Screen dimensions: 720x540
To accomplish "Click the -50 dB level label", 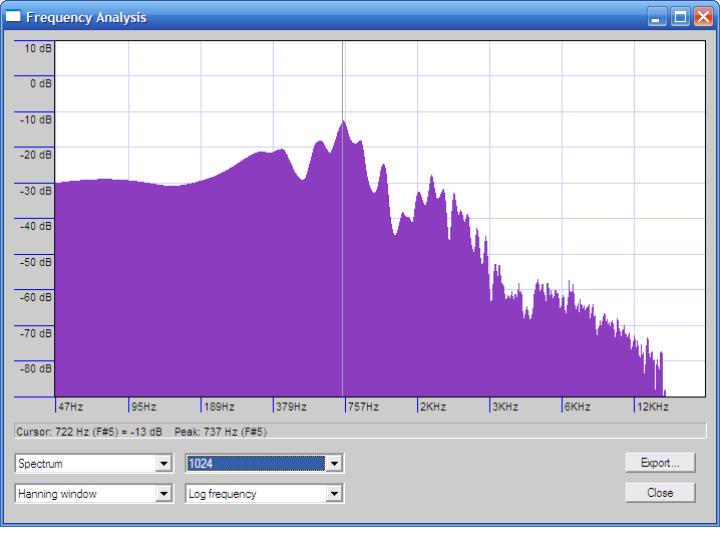I will pyautogui.click(x=36, y=262).
